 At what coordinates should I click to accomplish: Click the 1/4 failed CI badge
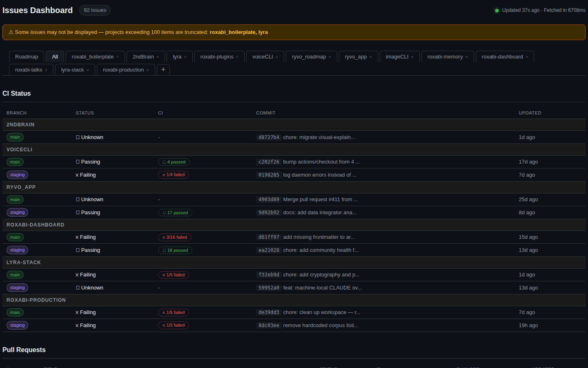point(174,175)
